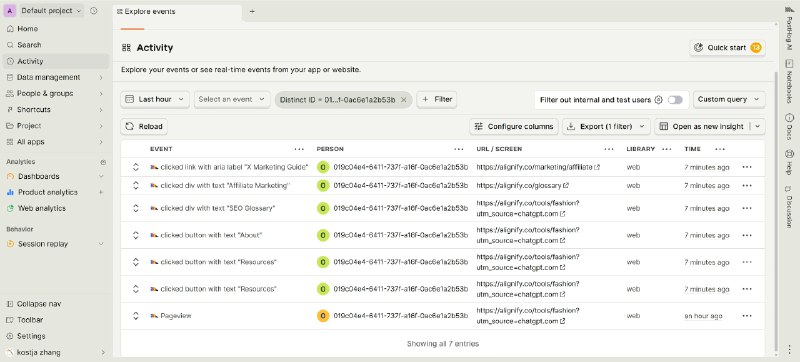Open PERSON column options menu
Screen dimensions: 800x362
[459, 149]
